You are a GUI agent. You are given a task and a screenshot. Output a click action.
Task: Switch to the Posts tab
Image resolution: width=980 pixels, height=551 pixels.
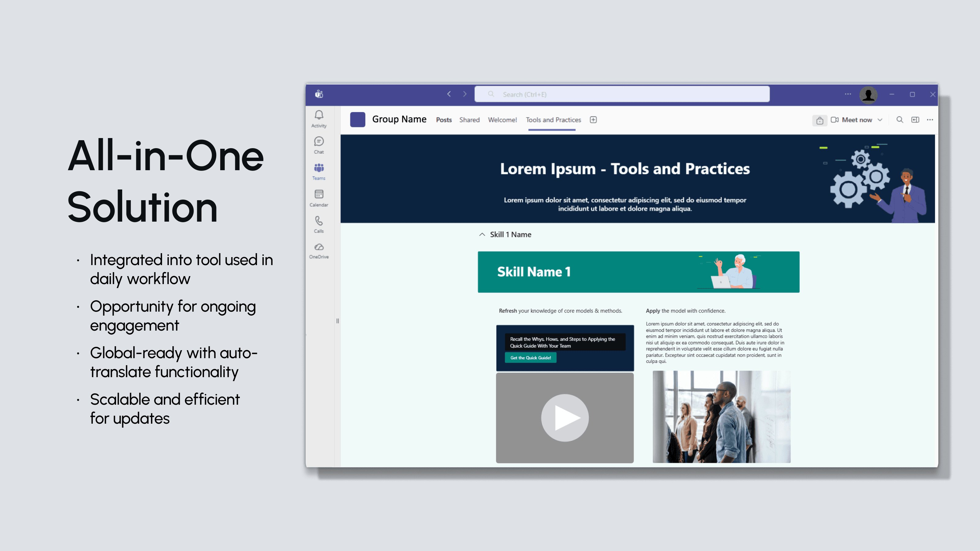click(443, 120)
